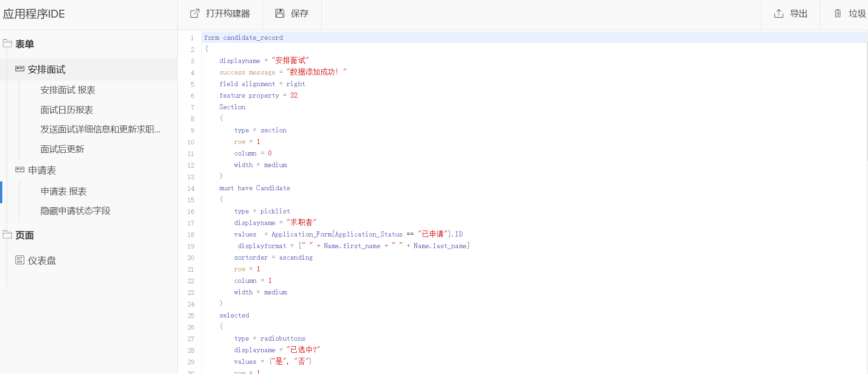
Task: Collapse the 页面 section label
Action: point(25,235)
